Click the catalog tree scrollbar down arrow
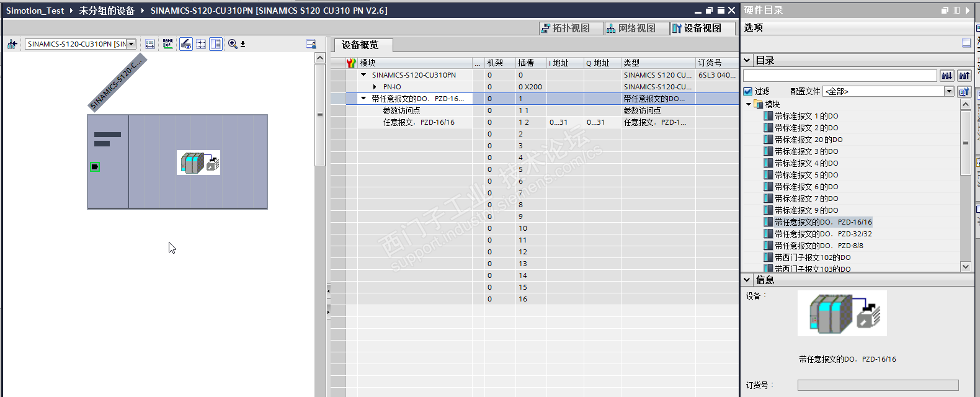Screen dimensions: 980x397 (x=965, y=266)
